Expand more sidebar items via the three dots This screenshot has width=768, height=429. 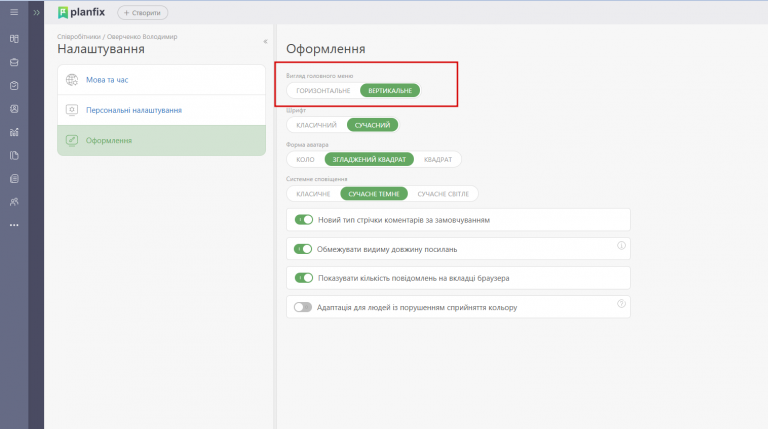[x=14, y=225]
